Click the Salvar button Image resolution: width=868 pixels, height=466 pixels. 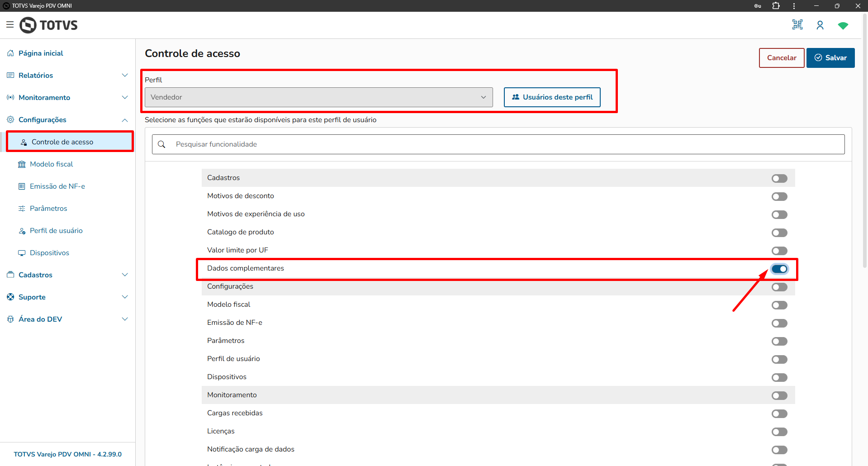[830, 58]
